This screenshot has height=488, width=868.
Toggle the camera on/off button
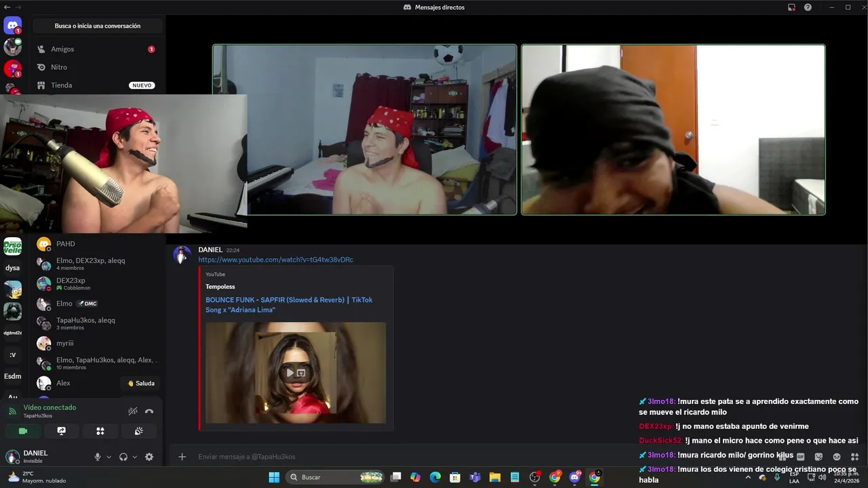pyautogui.click(x=22, y=431)
